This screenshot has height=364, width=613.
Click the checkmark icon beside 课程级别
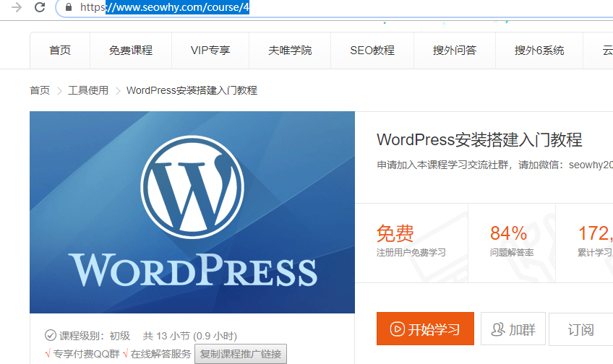tap(51, 335)
